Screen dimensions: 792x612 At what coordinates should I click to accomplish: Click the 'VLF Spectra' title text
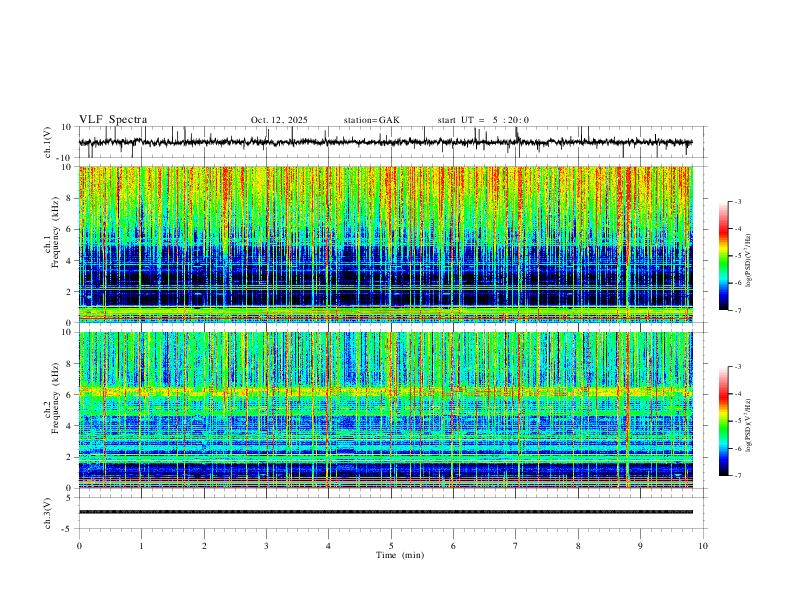(x=113, y=120)
